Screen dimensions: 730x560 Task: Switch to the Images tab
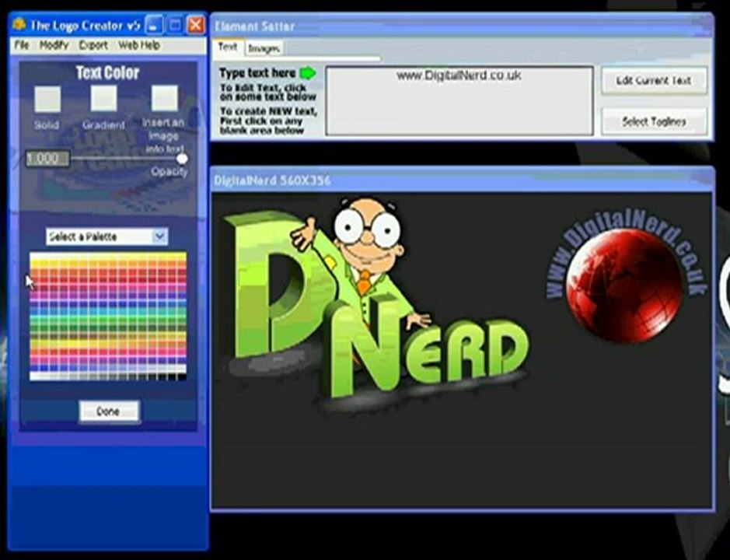(264, 48)
